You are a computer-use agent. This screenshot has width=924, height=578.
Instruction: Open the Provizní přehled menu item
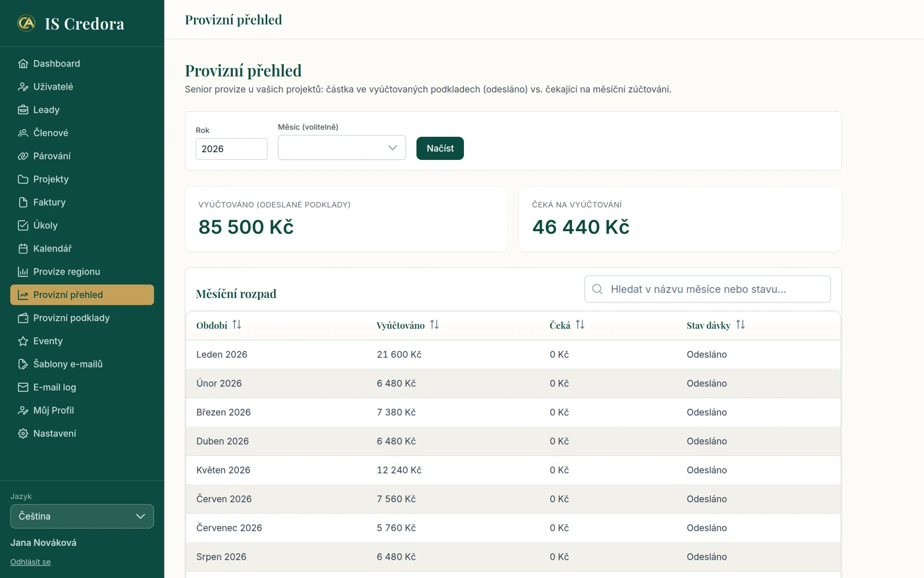pyautogui.click(x=82, y=295)
